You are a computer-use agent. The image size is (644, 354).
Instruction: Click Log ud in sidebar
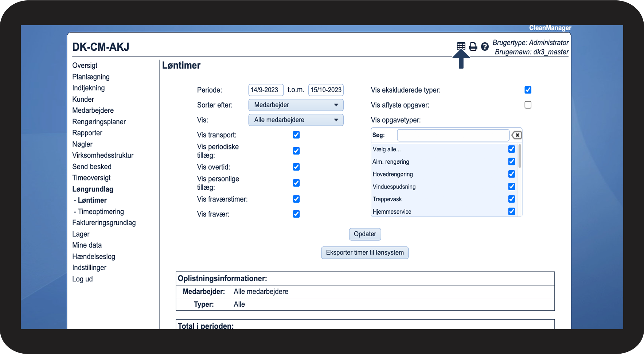pos(82,279)
